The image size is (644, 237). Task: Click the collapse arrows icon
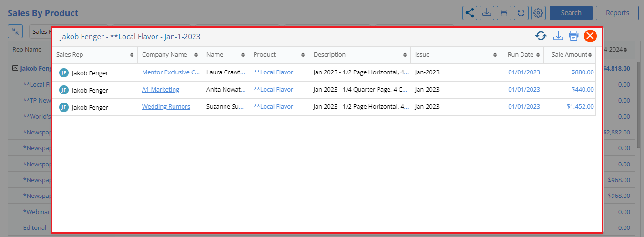(15, 31)
